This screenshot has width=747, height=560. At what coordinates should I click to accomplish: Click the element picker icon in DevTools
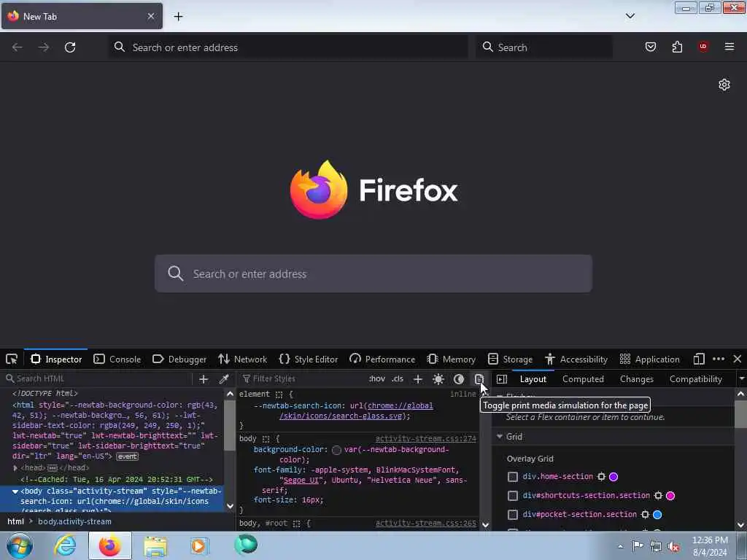coord(12,359)
